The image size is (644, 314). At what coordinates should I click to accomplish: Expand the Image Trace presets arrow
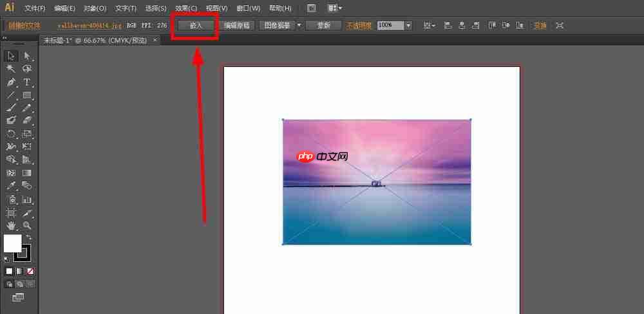(x=299, y=26)
